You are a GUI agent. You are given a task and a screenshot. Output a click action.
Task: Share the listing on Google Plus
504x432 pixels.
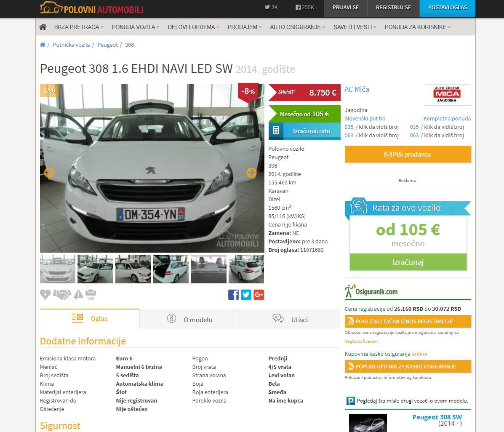pos(259,295)
